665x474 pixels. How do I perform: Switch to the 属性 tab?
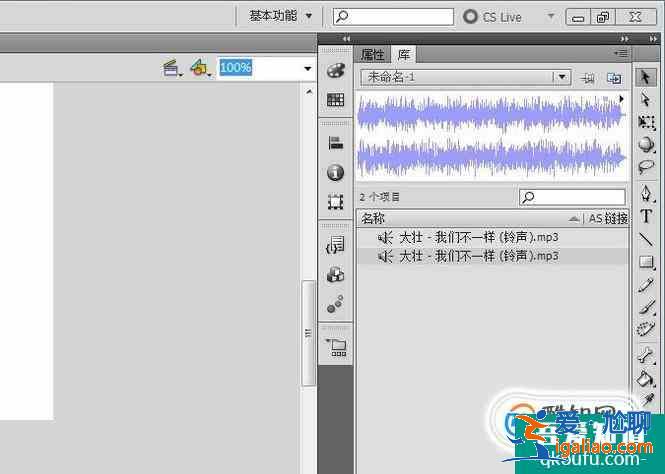[372, 54]
